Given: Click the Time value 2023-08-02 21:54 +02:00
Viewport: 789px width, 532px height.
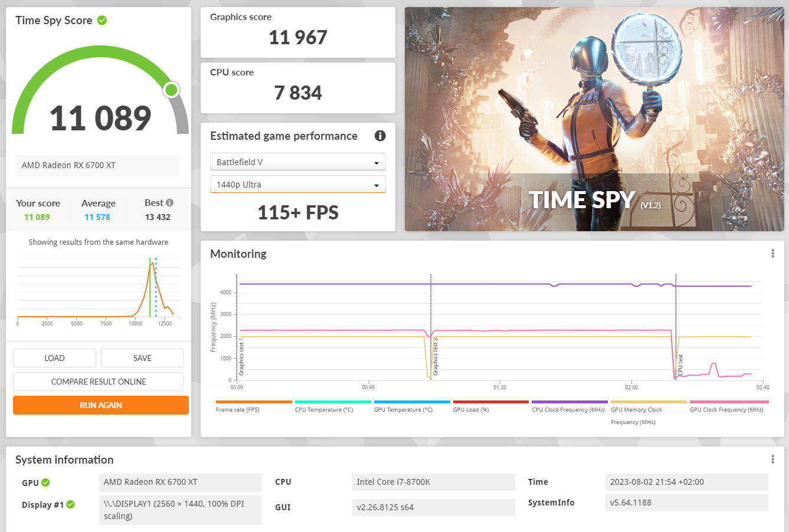Looking at the screenshot, I should coord(687,482).
